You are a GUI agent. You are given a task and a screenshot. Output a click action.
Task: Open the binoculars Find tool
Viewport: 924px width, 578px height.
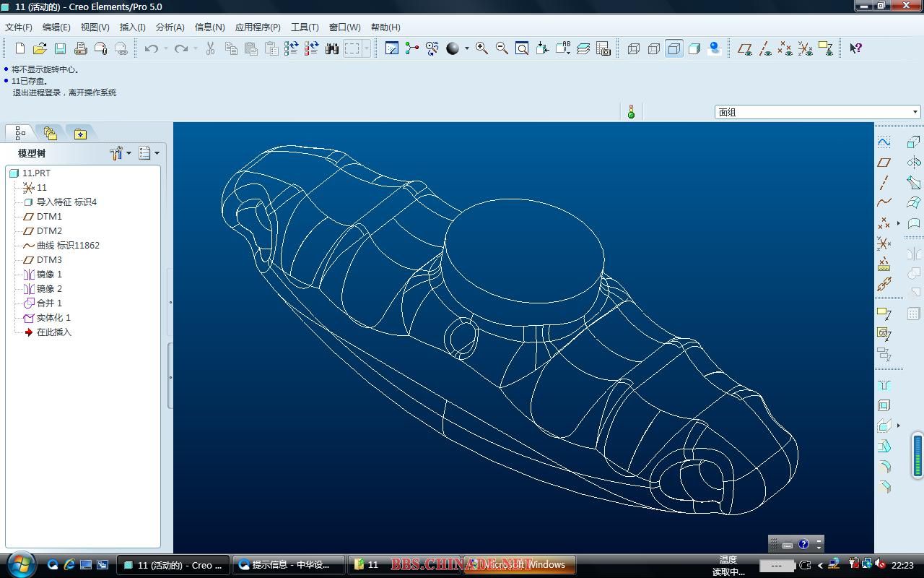[331, 48]
